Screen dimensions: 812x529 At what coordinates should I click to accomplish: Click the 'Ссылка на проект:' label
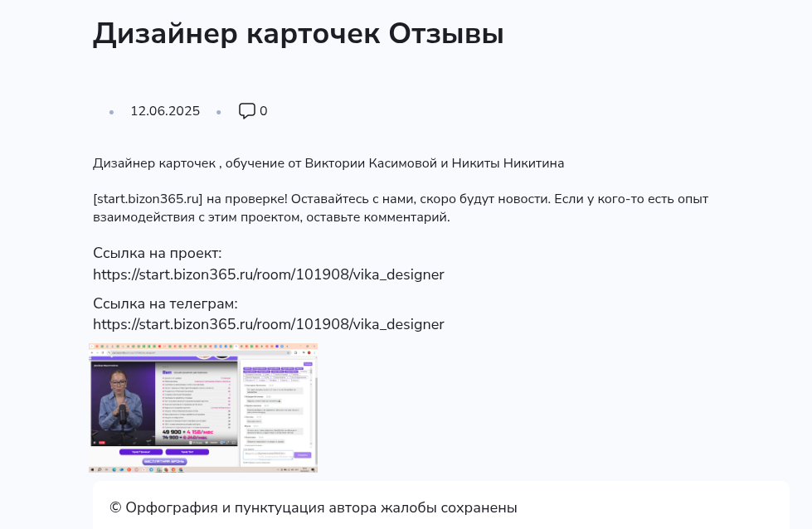point(158,253)
